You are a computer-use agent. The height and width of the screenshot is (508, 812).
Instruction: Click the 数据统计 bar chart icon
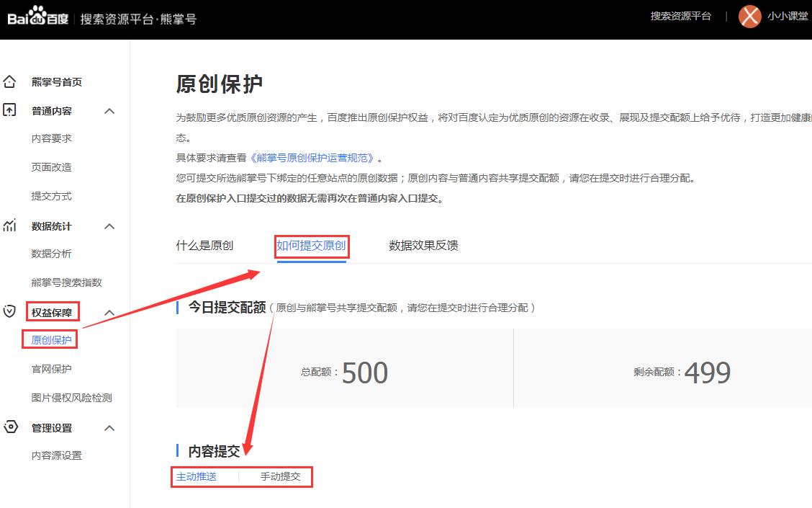pos(10,226)
